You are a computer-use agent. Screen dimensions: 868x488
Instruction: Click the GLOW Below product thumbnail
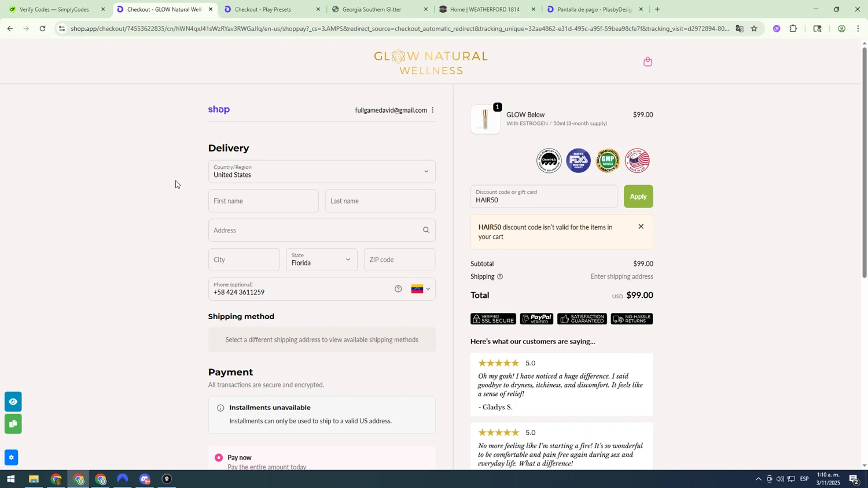(x=486, y=119)
